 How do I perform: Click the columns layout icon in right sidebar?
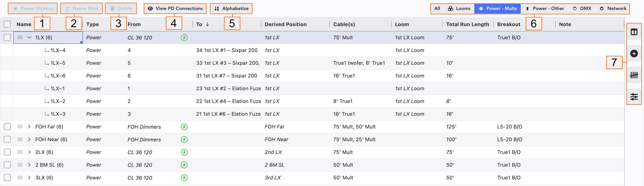[x=634, y=32]
